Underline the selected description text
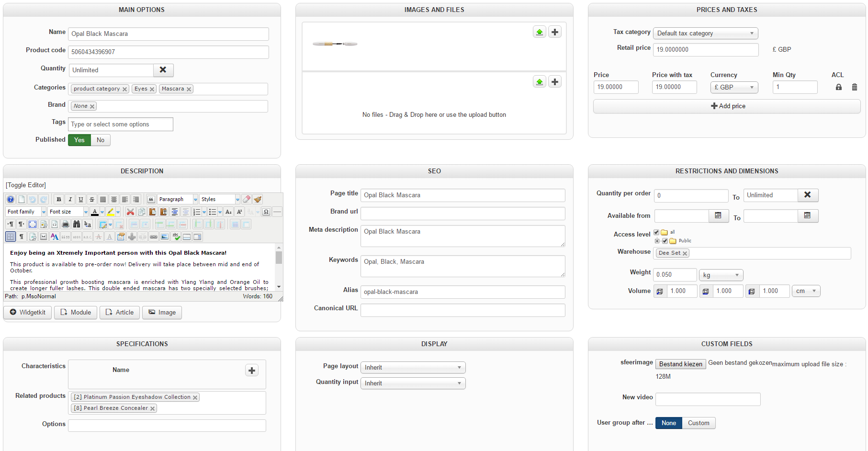The height and width of the screenshot is (451, 868). click(81, 199)
